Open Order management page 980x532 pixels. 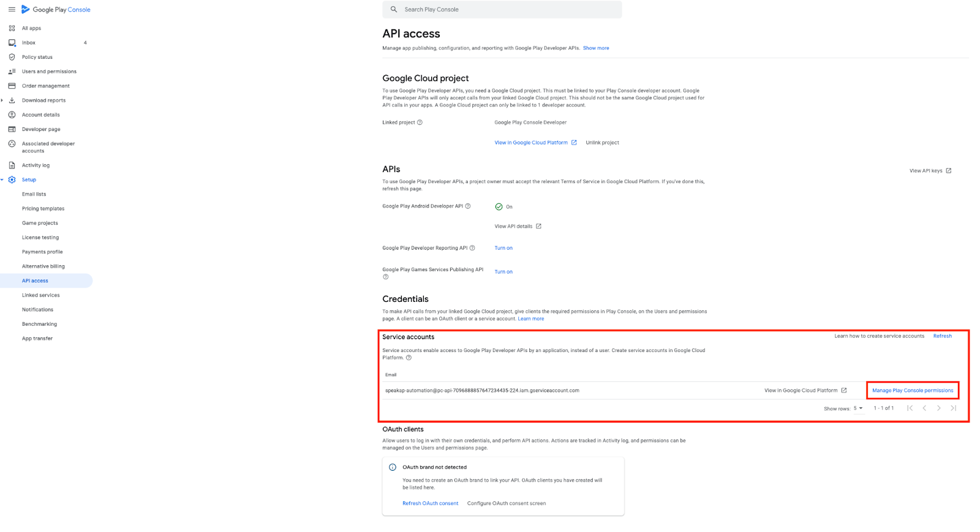pos(46,86)
